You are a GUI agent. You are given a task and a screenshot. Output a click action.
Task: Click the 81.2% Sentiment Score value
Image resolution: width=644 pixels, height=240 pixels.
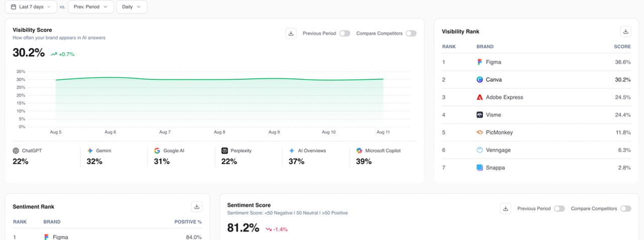click(x=244, y=228)
